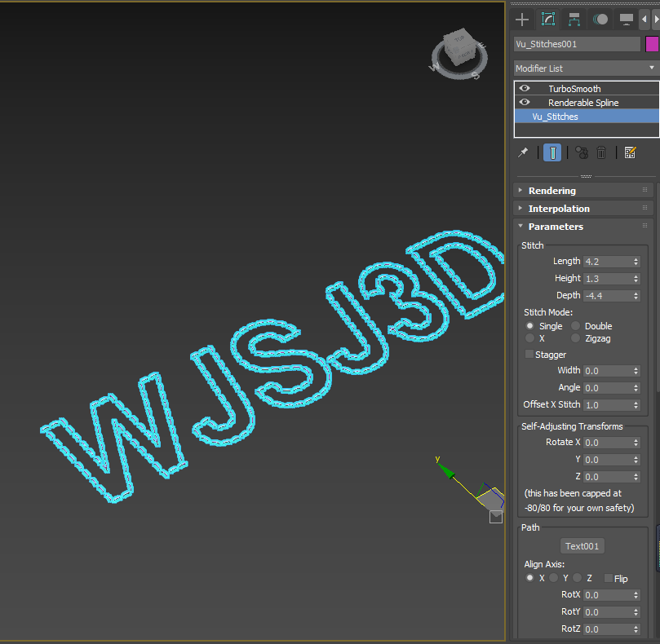Open the Display panel tab

[x=626, y=19]
